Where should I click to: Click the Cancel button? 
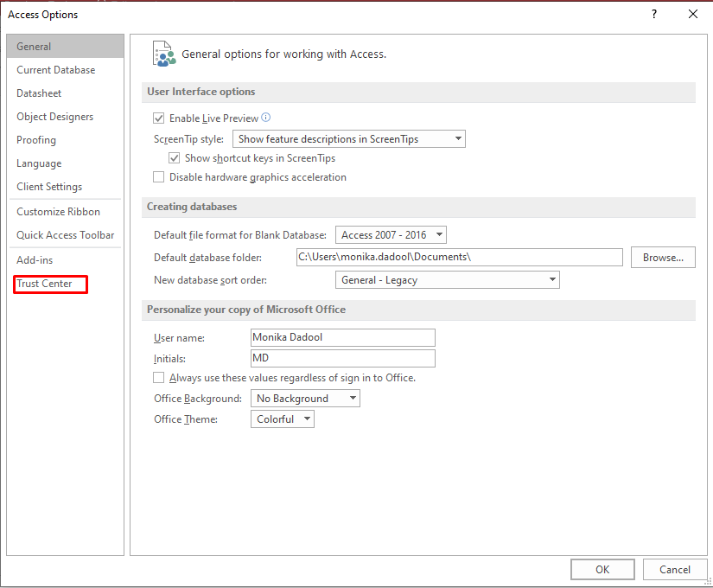(x=674, y=569)
